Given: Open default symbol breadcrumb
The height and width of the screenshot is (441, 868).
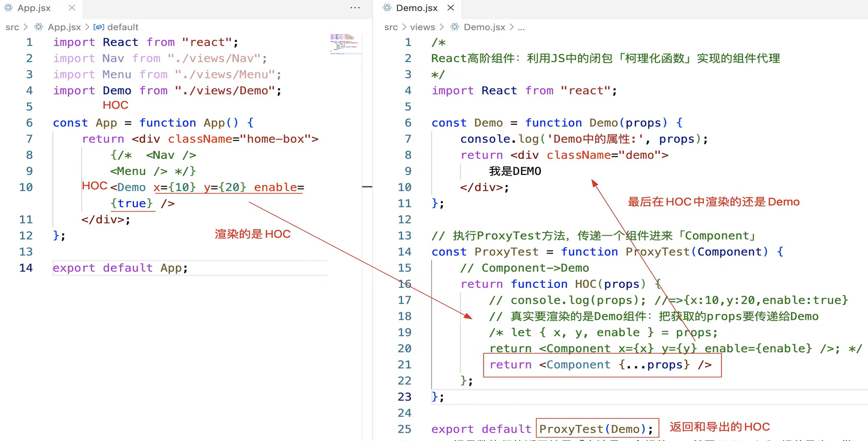Looking at the screenshot, I should pos(122,27).
